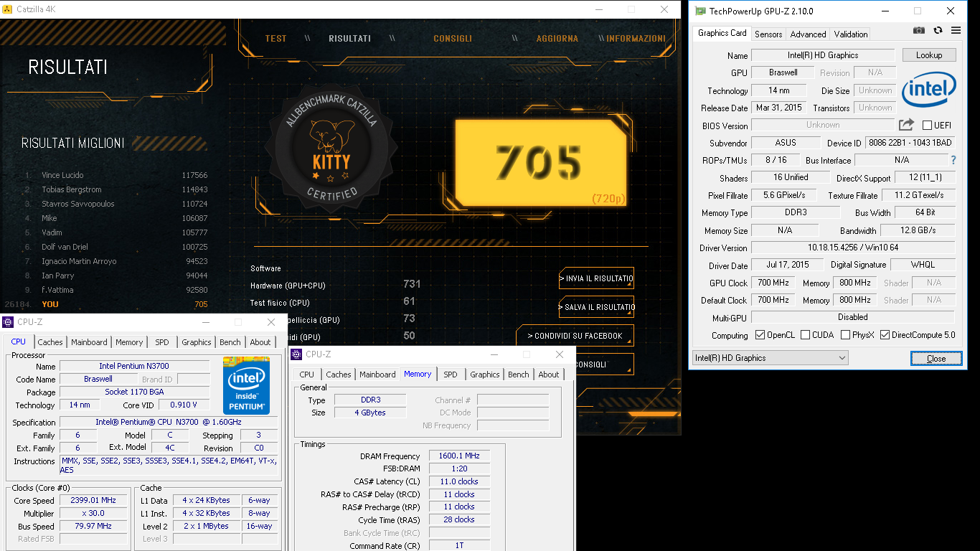Click the DRAM Frequency value 1600.1 MHz
This screenshot has height=551, width=980.
click(x=460, y=456)
